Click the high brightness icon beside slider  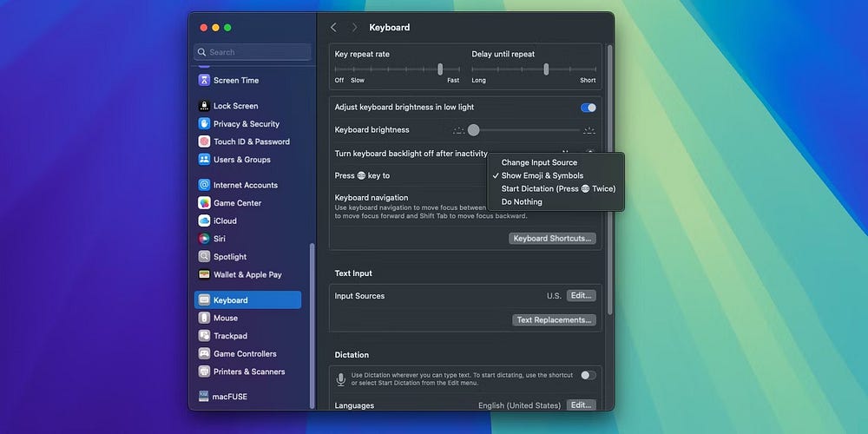(x=589, y=131)
